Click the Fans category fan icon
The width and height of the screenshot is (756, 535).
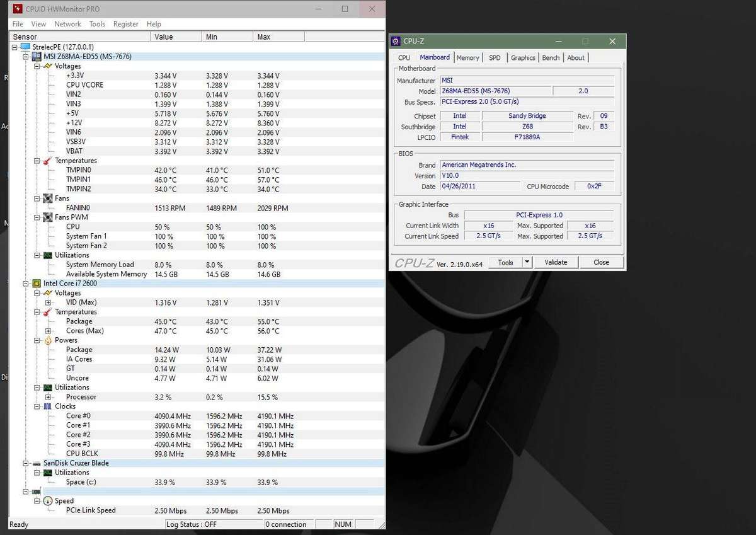tap(48, 198)
